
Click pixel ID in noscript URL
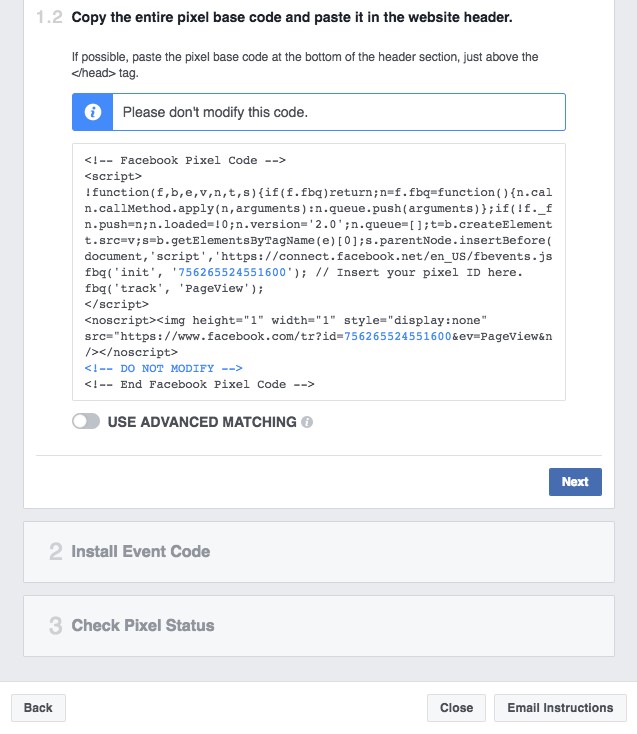point(398,337)
